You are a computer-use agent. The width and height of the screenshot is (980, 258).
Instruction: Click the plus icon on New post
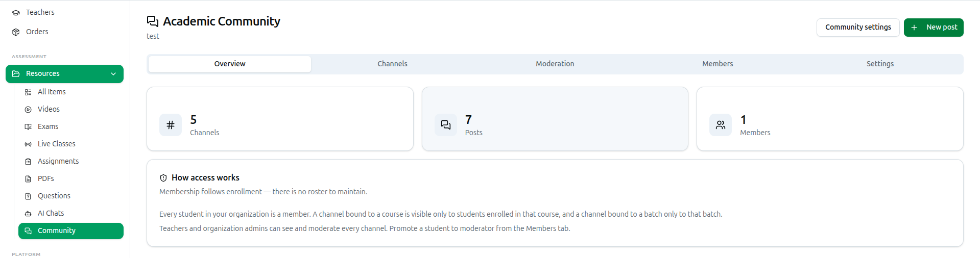tap(914, 28)
